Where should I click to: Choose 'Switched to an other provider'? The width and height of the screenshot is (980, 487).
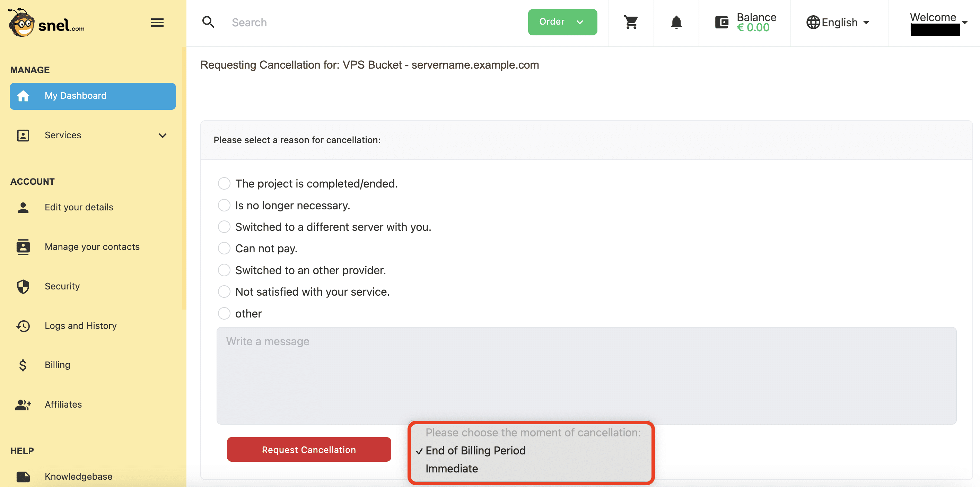224,270
